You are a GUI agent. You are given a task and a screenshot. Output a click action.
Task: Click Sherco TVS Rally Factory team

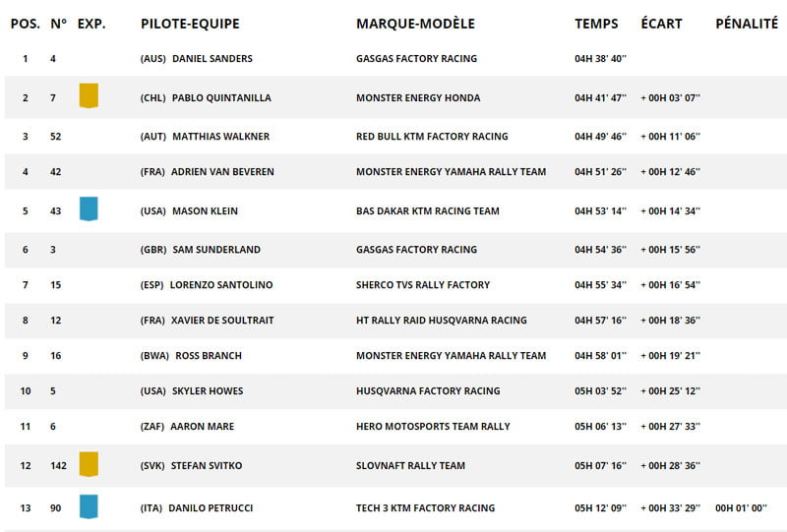422,285
